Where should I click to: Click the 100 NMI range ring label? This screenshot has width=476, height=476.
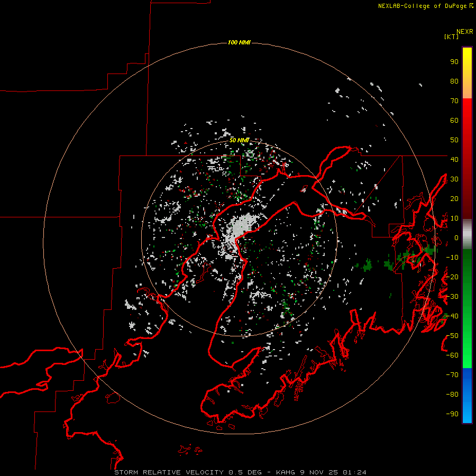pyautogui.click(x=239, y=42)
